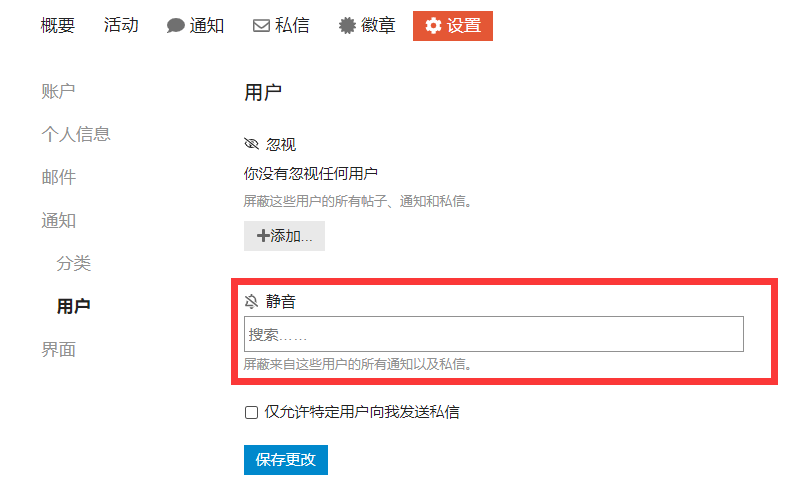Enable 仅允许特定用户向我发送私信 checkbox

(x=251, y=412)
